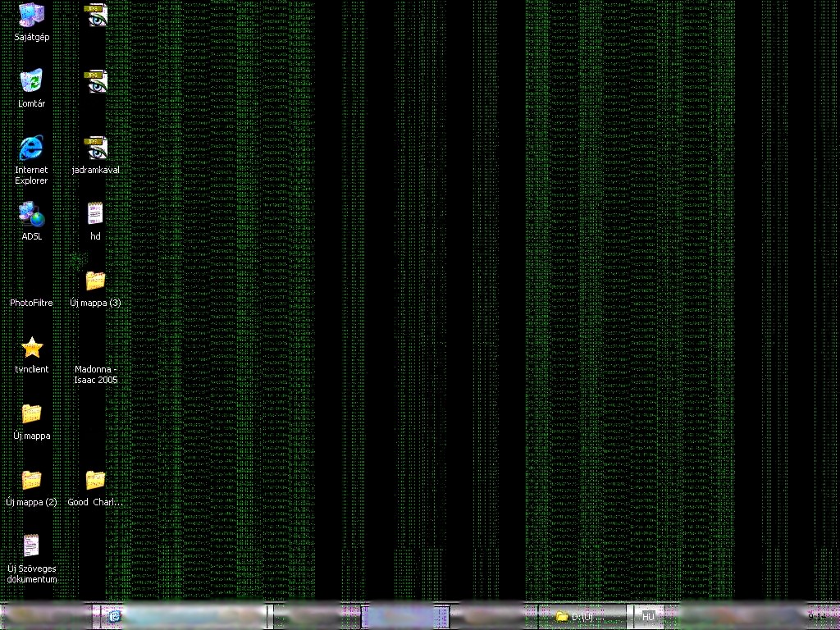The image size is (840, 630).
Task: Select the eye image icon beside Lomtár
Action: (96, 81)
